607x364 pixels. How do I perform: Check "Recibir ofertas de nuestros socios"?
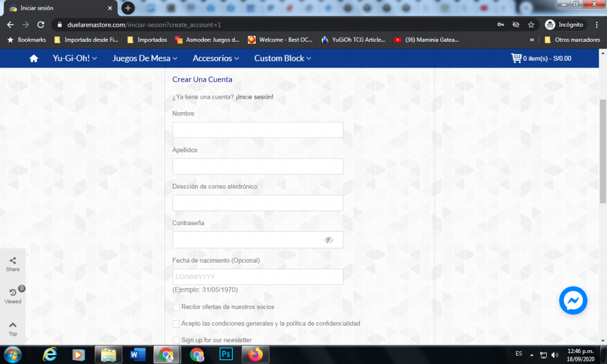(x=177, y=308)
